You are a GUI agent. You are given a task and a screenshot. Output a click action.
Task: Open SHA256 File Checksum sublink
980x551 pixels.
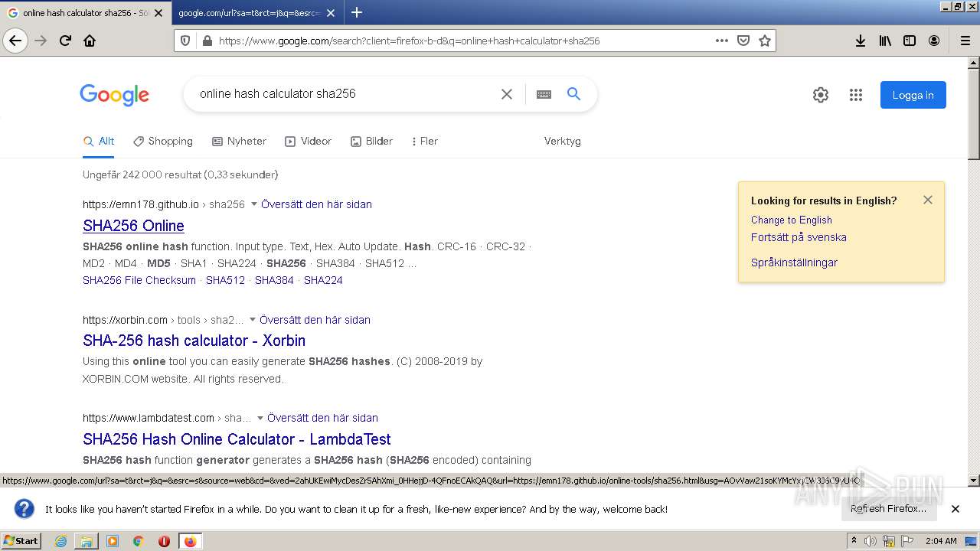139,280
